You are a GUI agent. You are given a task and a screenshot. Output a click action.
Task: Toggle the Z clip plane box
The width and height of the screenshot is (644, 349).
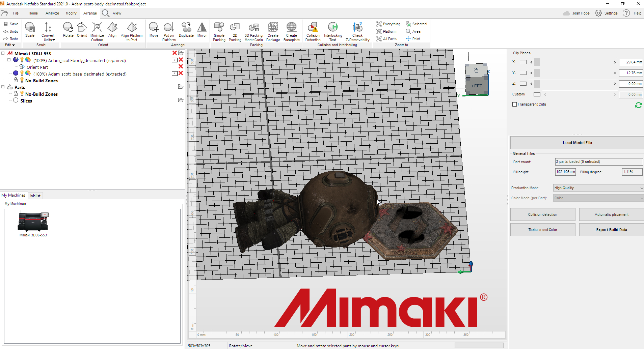point(523,84)
